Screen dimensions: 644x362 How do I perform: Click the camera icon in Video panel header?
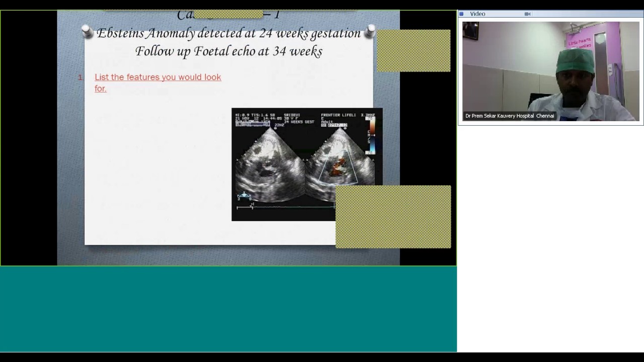tap(527, 14)
